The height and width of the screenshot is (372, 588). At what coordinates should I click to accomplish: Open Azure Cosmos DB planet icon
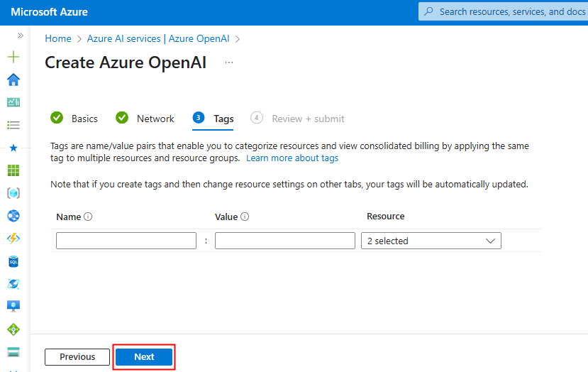13,284
